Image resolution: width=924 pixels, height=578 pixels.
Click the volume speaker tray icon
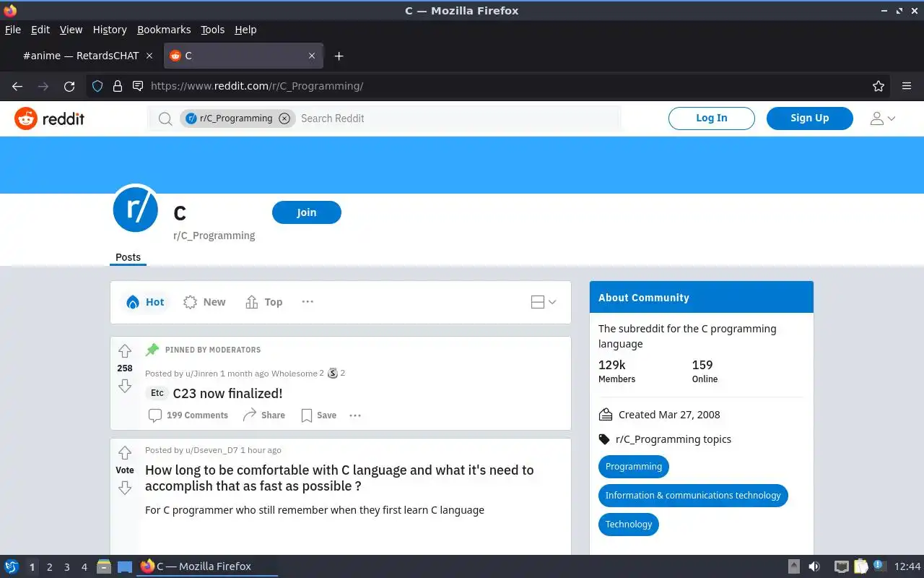(x=814, y=566)
